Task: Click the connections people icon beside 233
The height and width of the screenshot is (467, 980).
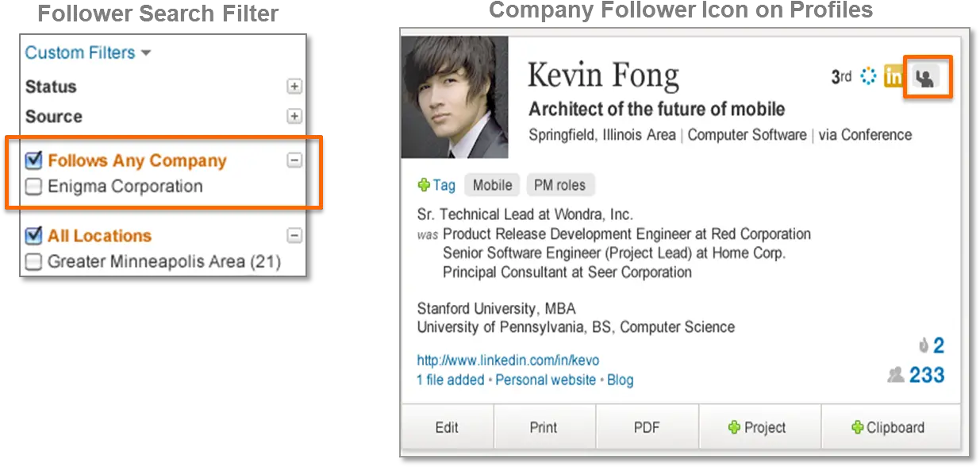Action: pos(896,374)
